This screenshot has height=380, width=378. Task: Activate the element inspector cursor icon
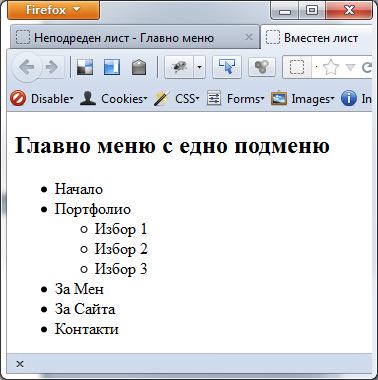[x=227, y=67]
